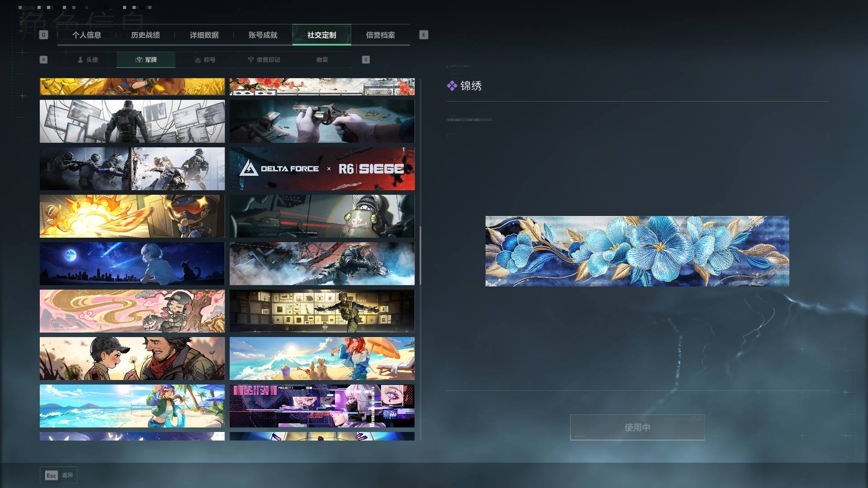The height and width of the screenshot is (488, 868).
Task: Select the Delta Force x R6 Siege banner
Action: tap(322, 169)
